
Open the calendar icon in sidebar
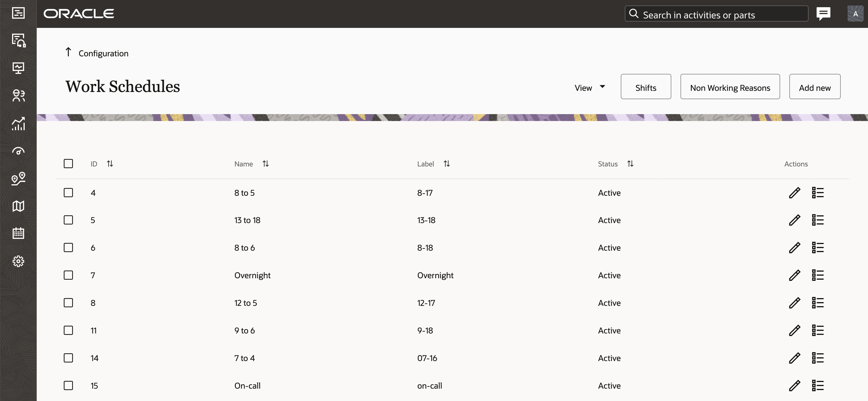pyautogui.click(x=18, y=233)
